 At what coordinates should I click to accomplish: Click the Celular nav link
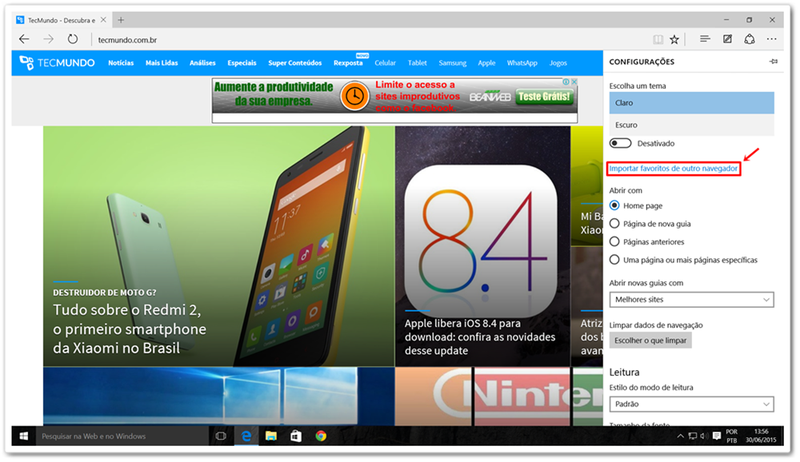tap(385, 63)
